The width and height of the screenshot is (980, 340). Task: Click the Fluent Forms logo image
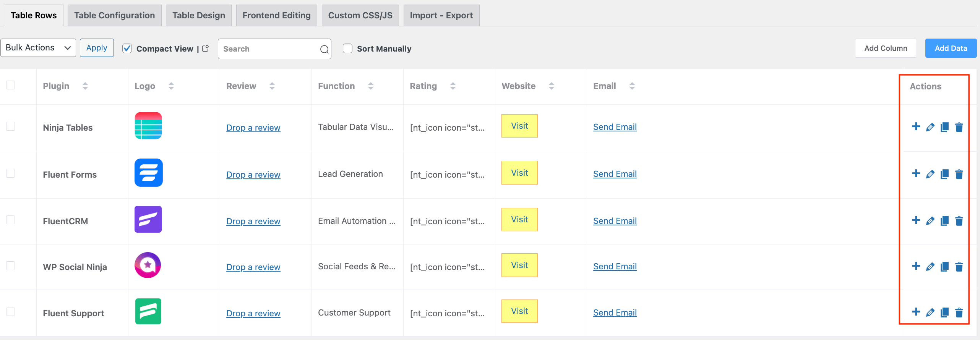(148, 173)
